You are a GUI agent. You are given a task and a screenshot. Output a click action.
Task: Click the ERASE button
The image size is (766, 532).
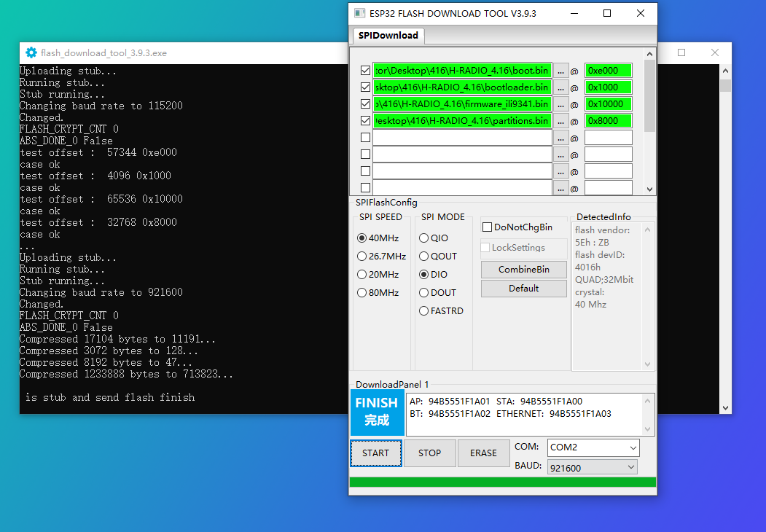click(x=483, y=453)
